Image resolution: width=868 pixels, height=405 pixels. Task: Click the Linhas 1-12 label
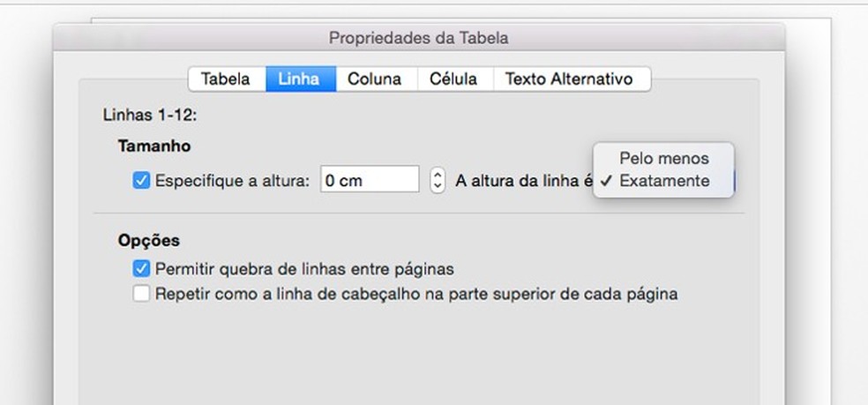pyautogui.click(x=149, y=116)
